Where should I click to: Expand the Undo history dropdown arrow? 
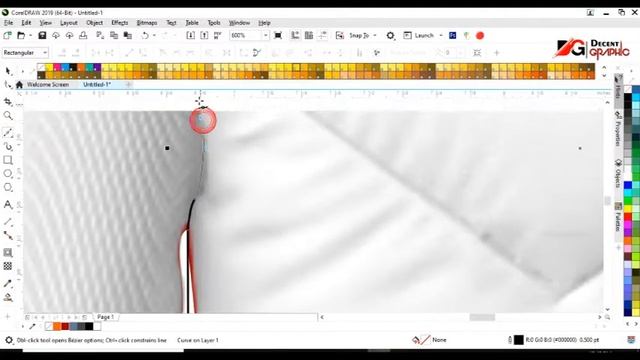[154, 36]
